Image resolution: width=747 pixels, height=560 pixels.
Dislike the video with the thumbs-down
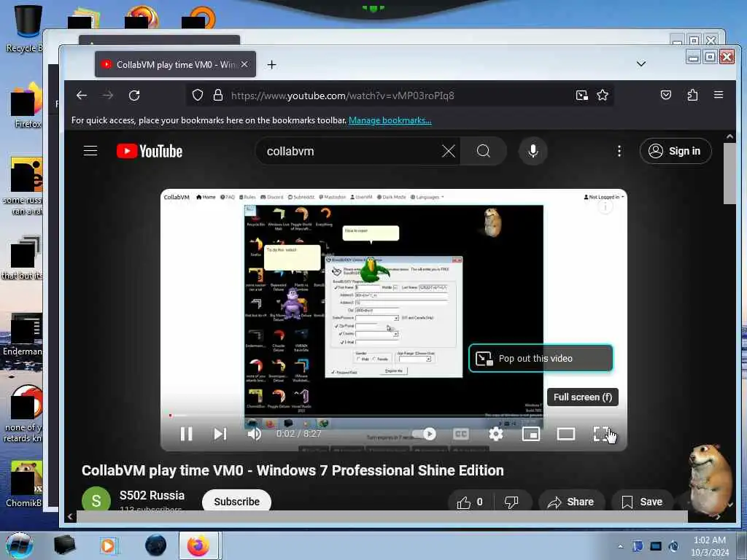click(511, 502)
